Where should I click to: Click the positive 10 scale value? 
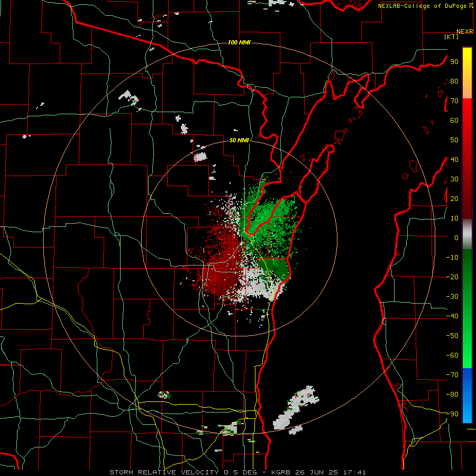point(454,218)
